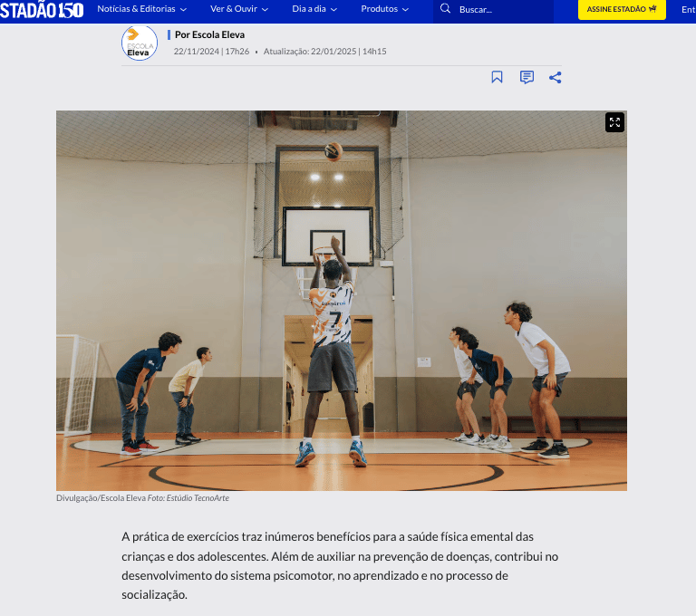Image resolution: width=696 pixels, height=616 pixels.
Task: Click the Escola Eleva author avatar
Action: coord(140,43)
